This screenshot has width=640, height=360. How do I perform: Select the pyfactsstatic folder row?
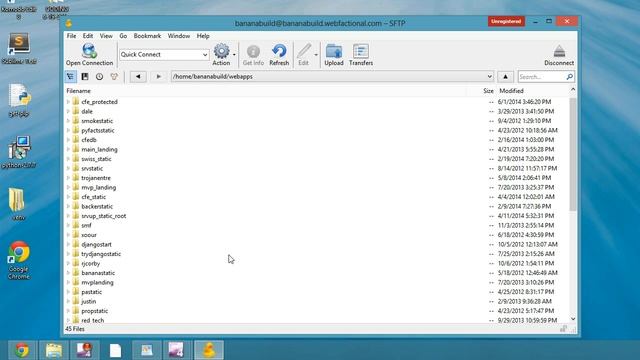[318, 130]
